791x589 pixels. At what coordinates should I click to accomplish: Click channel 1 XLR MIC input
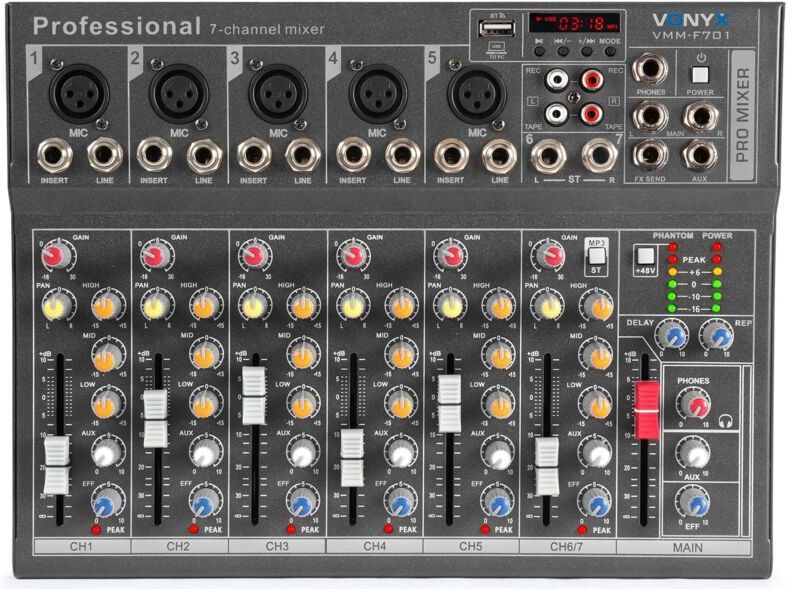[78, 94]
